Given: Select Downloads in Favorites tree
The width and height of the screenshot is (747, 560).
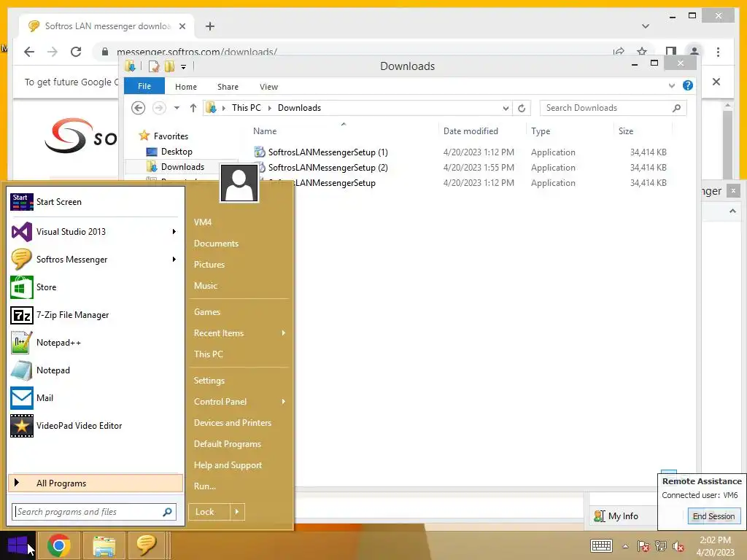Looking at the screenshot, I should point(182,167).
